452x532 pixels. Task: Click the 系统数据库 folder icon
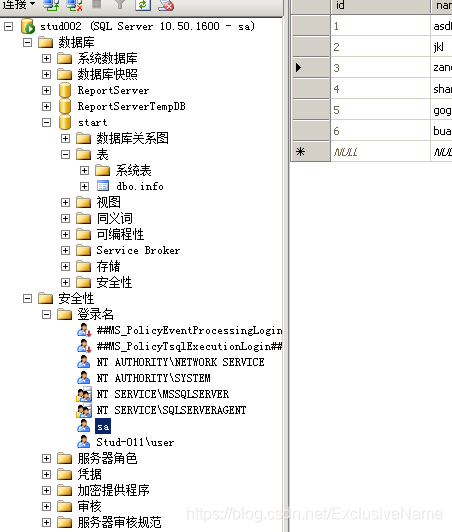(x=64, y=58)
